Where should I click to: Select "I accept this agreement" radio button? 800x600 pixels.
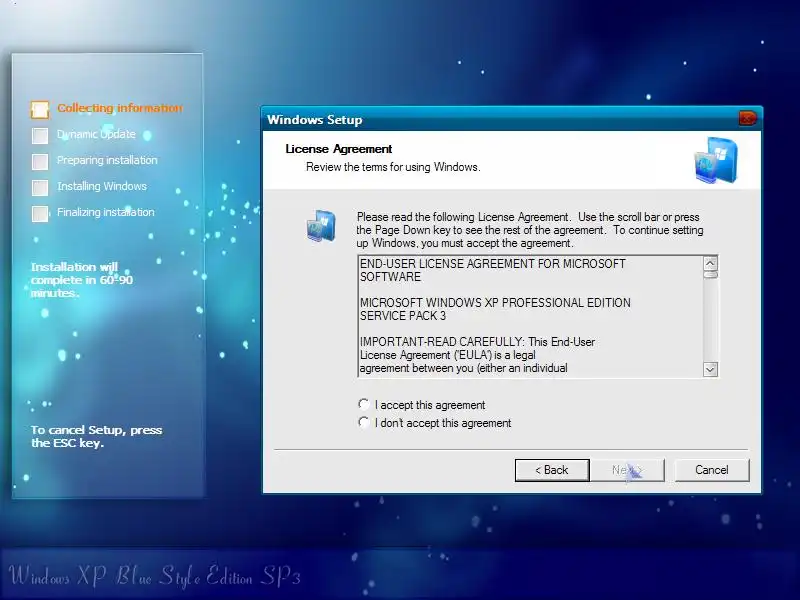pyautogui.click(x=364, y=405)
